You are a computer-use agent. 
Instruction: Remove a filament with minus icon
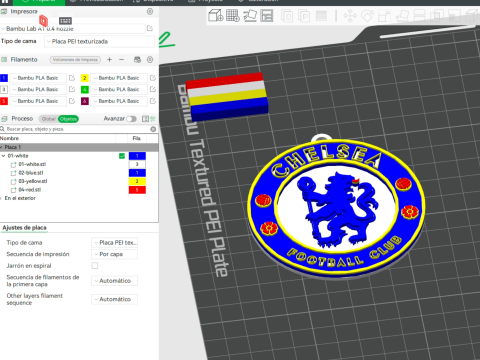click(x=121, y=60)
